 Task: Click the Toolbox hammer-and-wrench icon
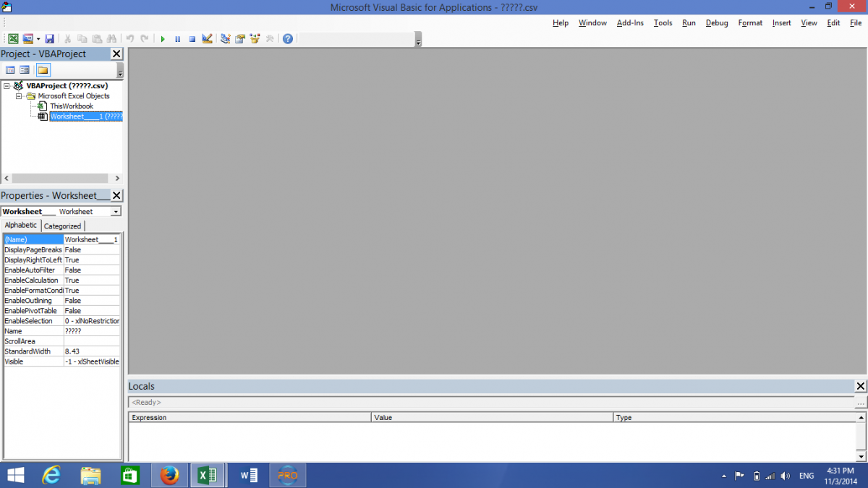point(270,38)
